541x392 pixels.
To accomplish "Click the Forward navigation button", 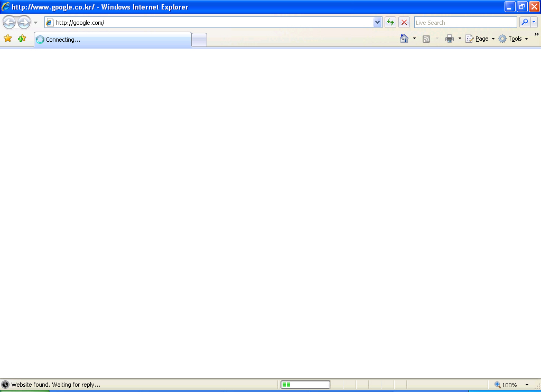I will [x=24, y=22].
